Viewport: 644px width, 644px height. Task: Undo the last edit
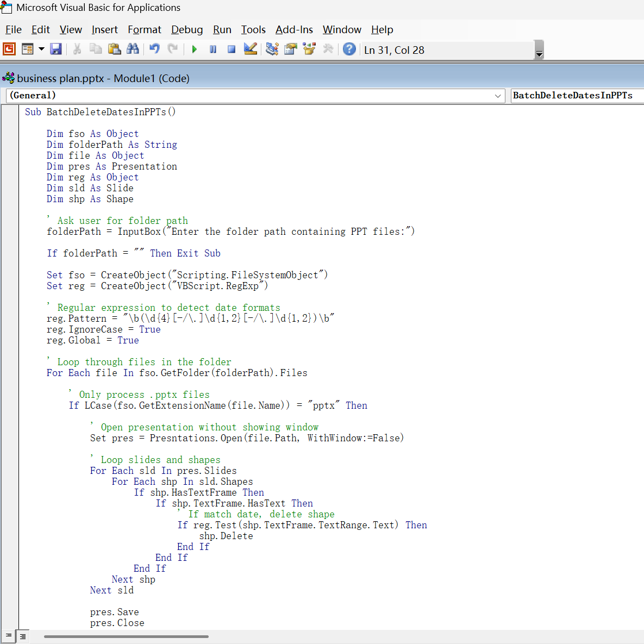click(155, 49)
